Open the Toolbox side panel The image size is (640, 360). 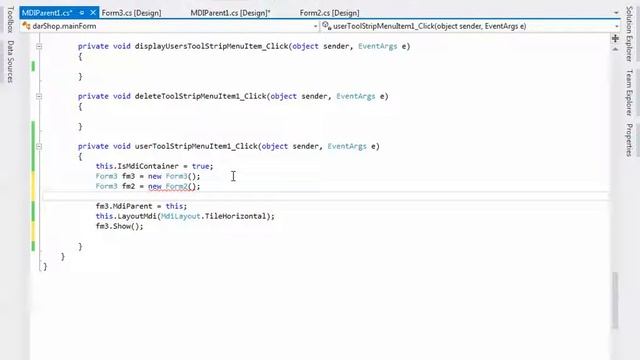(x=10, y=19)
